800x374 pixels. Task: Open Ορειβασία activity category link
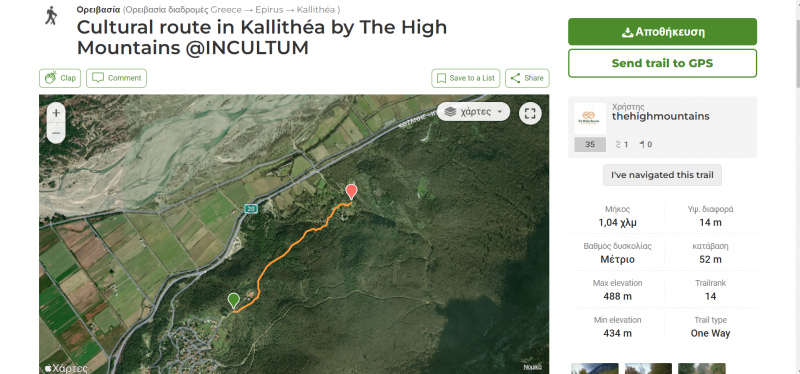(98, 10)
